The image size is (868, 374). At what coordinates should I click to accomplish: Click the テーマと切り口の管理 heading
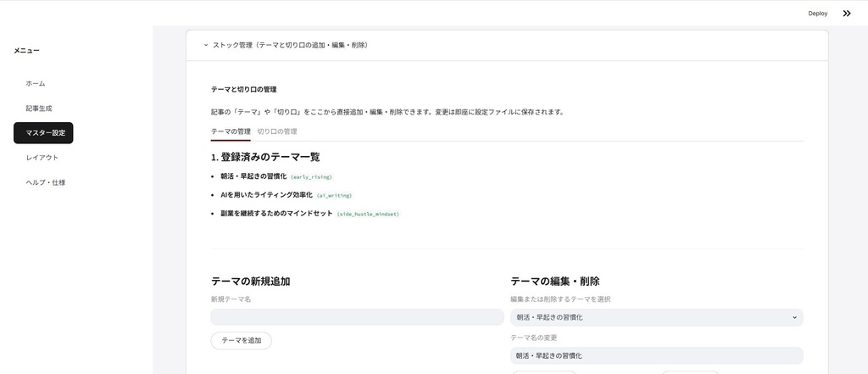click(243, 89)
